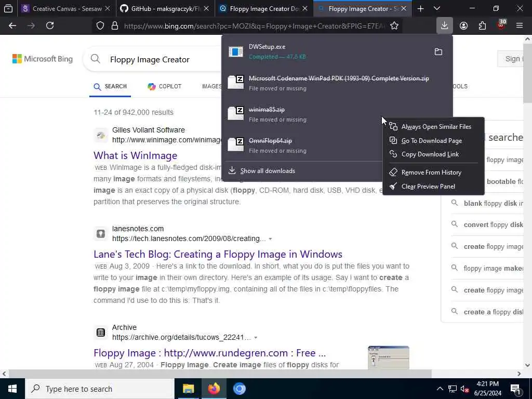This screenshot has height=399, width=532.
Task: Select the WinPad PDK zip download entry
Action: click(338, 83)
